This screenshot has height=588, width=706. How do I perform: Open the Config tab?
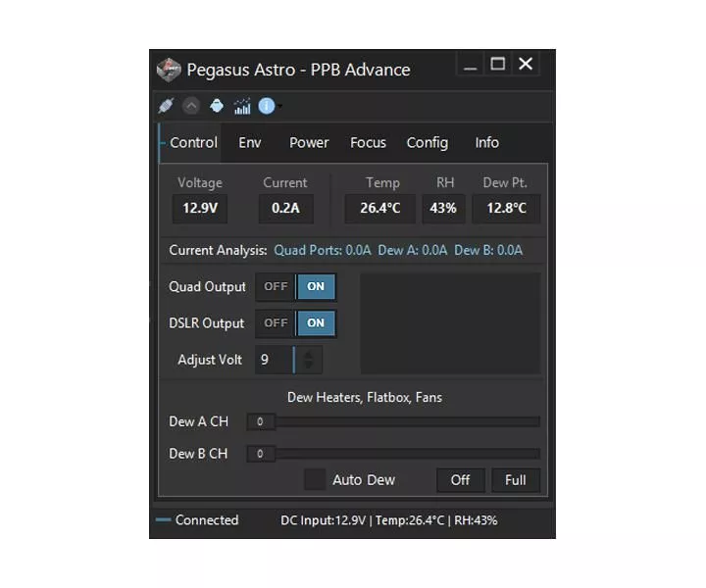pyautogui.click(x=428, y=143)
